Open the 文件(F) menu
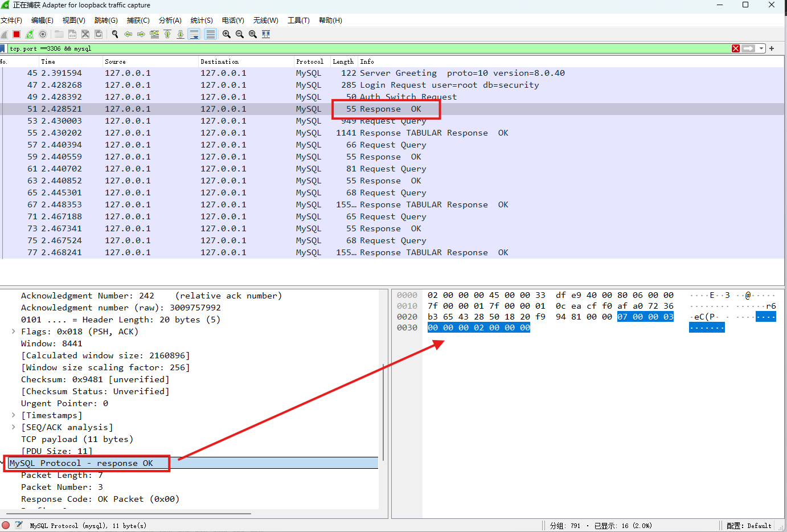 (x=11, y=21)
